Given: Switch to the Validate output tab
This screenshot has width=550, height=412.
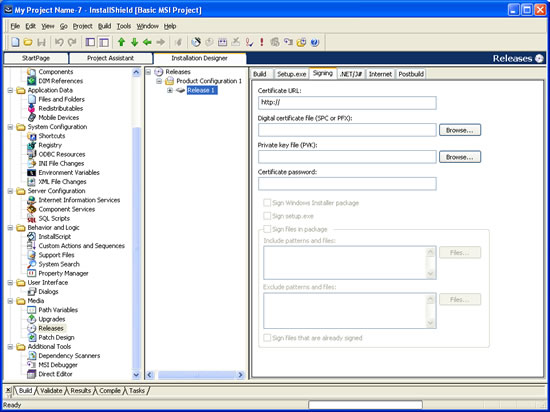Looking at the screenshot, I should coord(51,391).
